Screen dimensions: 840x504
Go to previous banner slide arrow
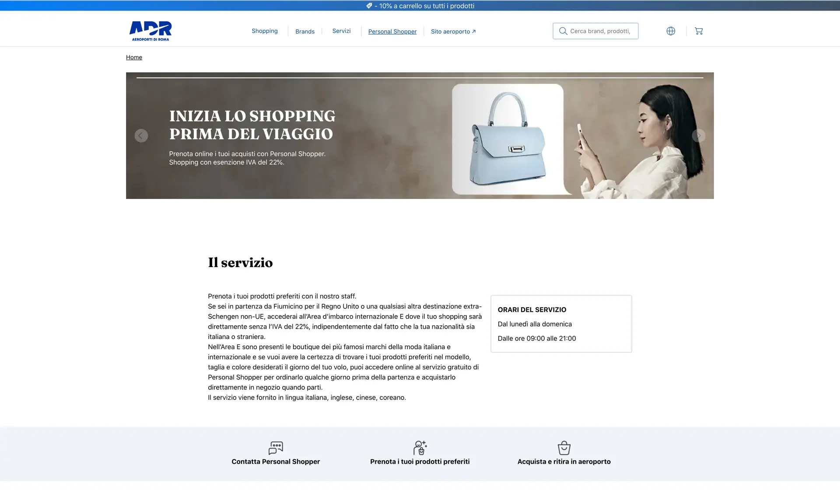141,136
